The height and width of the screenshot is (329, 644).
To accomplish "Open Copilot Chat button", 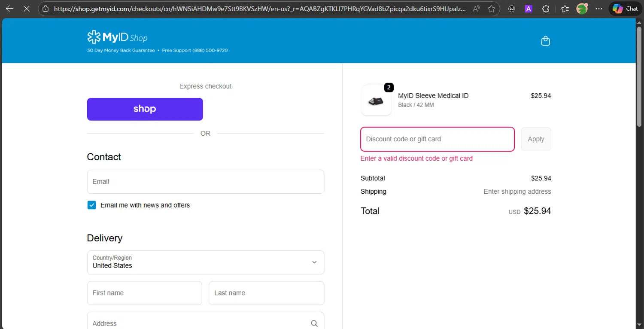I will click(625, 9).
